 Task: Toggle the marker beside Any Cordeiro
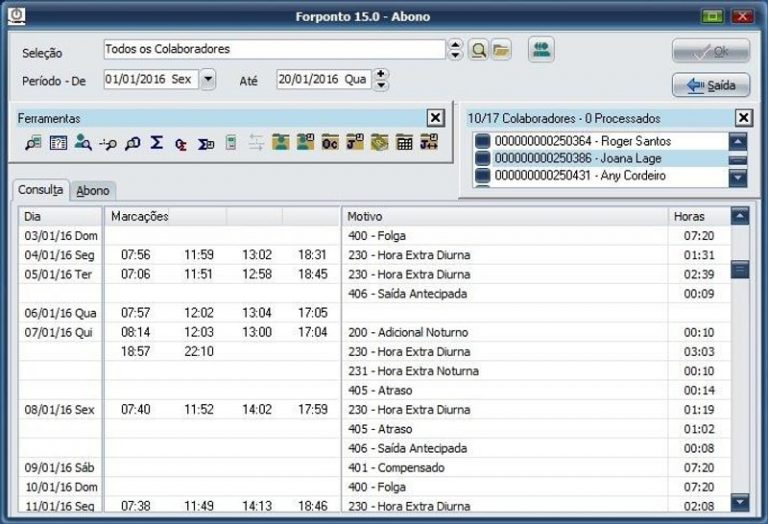482,176
